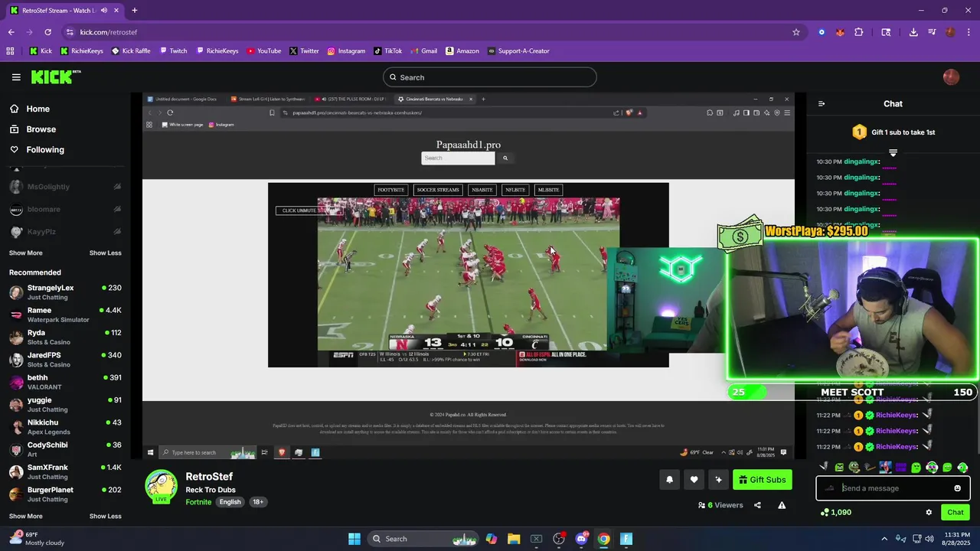Click the 6 Viewers count
This screenshot has height=551, width=980.
720,505
